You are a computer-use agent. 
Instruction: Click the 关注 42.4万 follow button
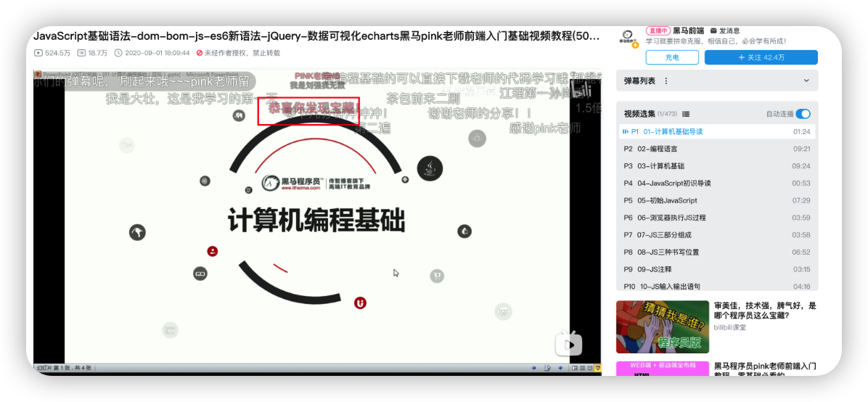tap(761, 57)
